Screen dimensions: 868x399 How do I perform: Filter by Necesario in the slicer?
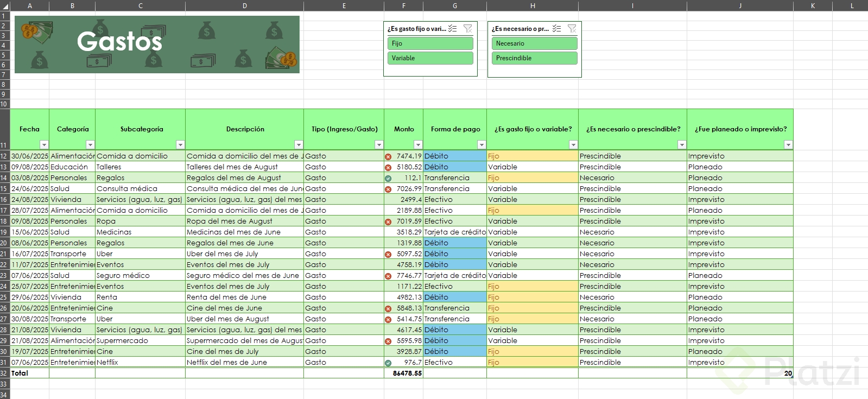(x=534, y=43)
